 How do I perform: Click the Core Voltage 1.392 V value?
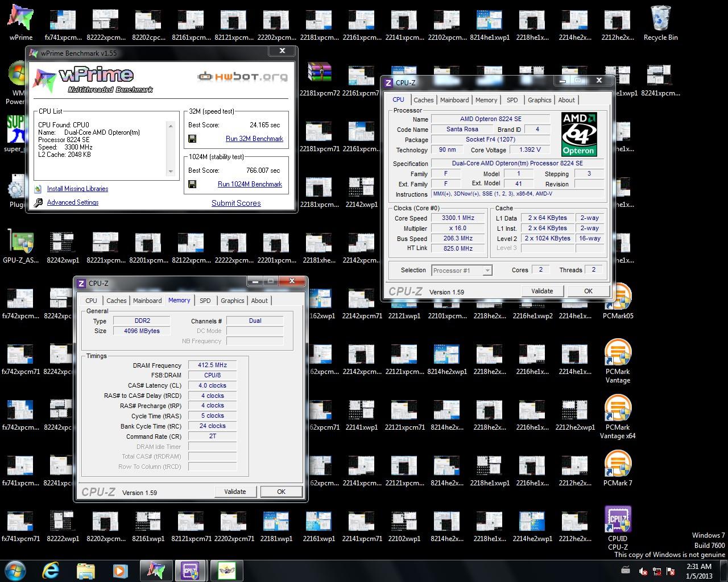530,149
